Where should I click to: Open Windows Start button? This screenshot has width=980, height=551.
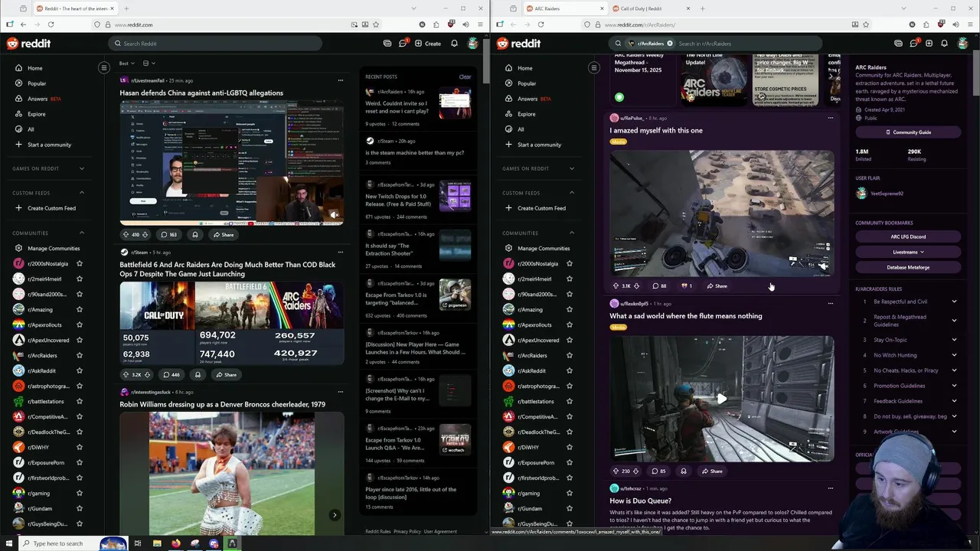coord(8,543)
